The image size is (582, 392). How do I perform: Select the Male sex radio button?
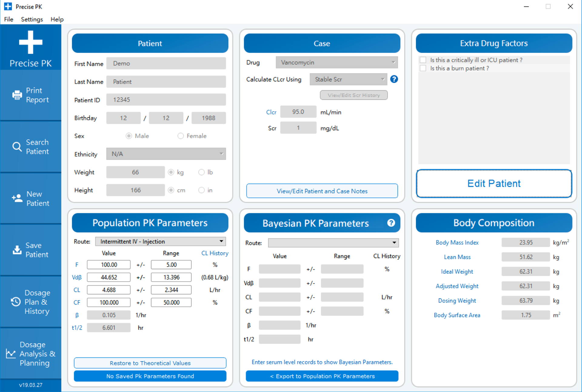[129, 136]
